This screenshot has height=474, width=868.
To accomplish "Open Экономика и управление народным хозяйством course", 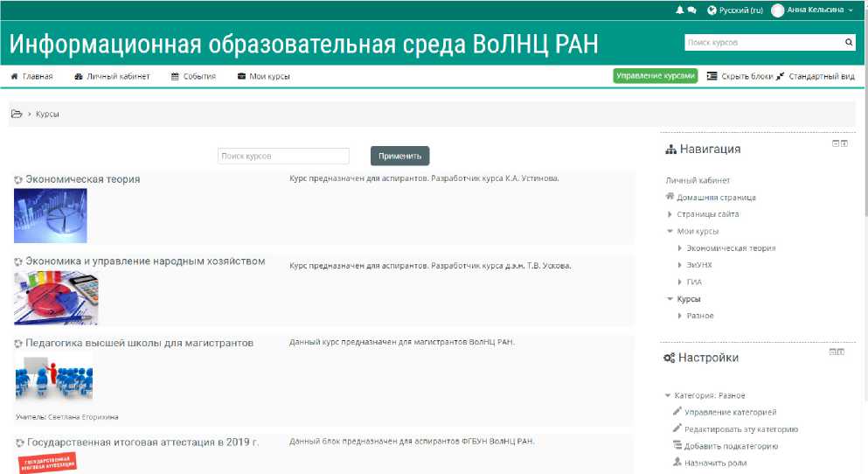I will [145, 261].
